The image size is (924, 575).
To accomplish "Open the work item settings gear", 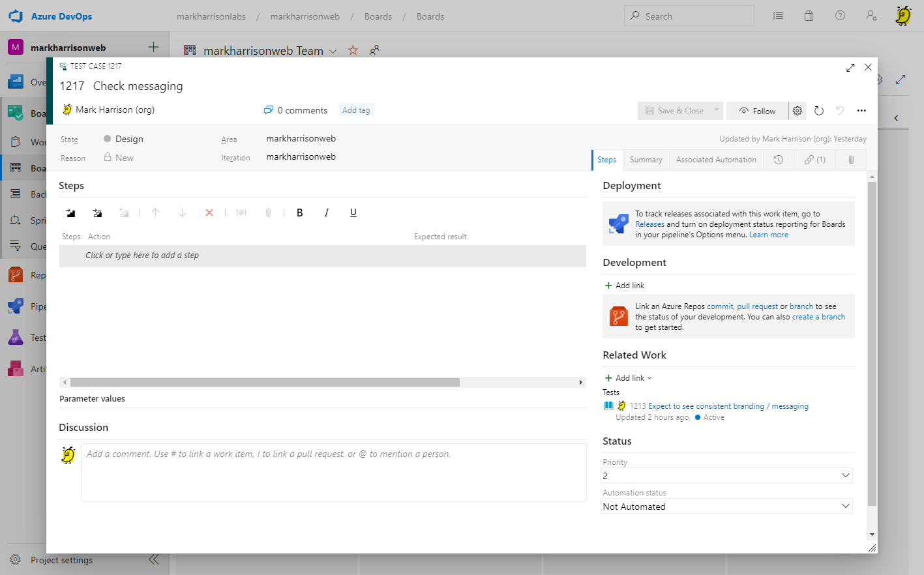I will (x=797, y=111).
